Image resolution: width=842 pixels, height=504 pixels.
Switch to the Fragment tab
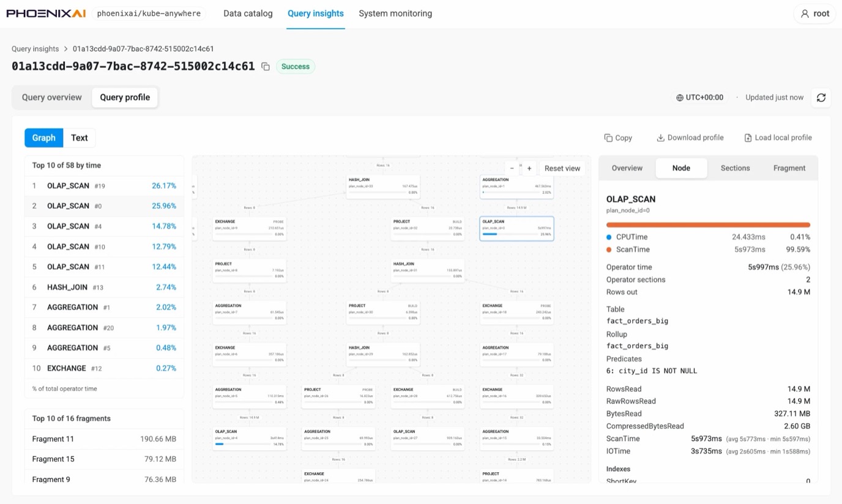click(789, 168)
